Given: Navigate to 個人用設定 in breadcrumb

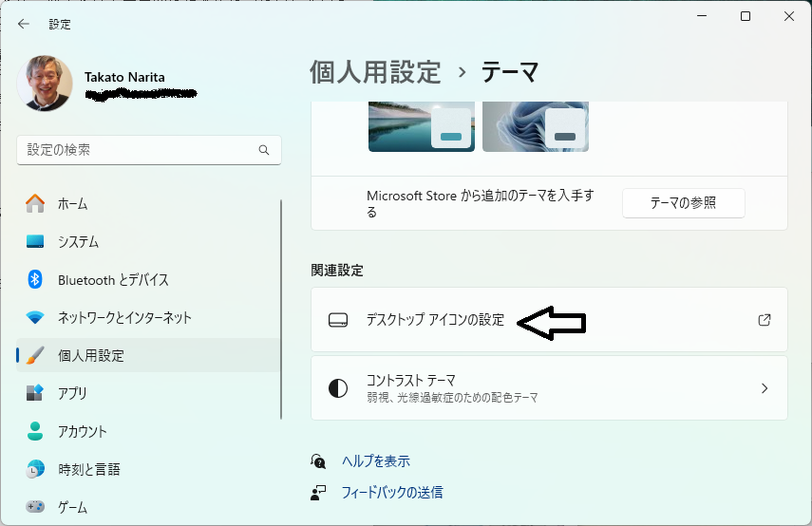Looking at the screenshot, I should tap(375, 71).
